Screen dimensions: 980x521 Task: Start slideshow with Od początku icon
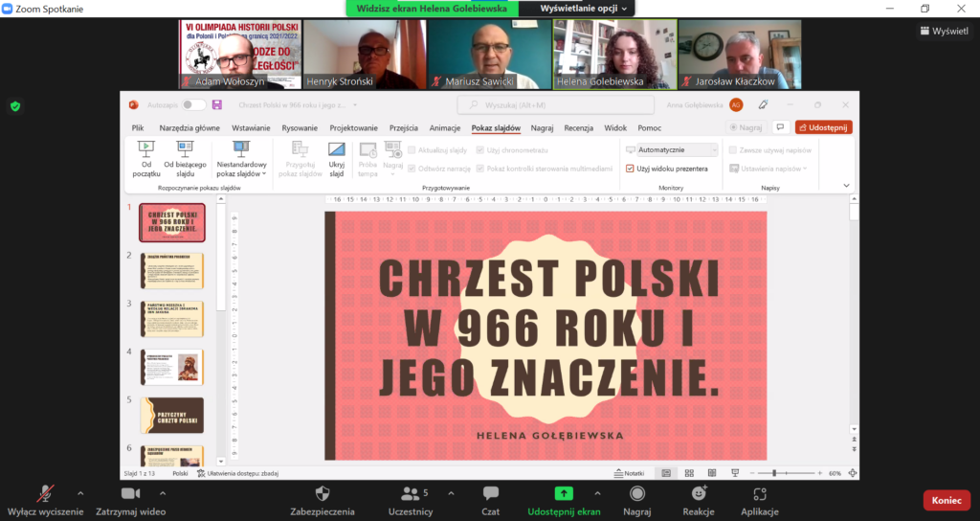146,149
